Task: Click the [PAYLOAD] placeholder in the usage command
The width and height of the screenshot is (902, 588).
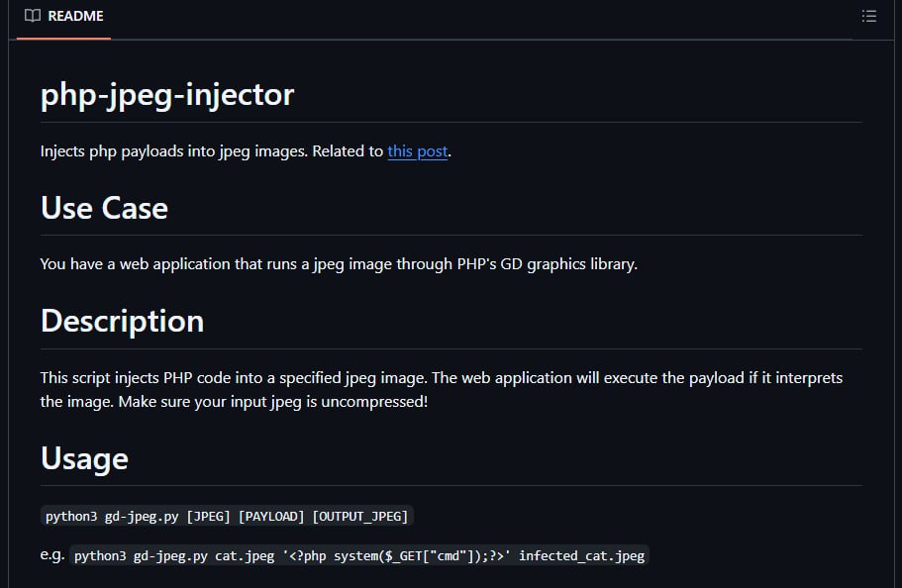Action: point(271,516)
